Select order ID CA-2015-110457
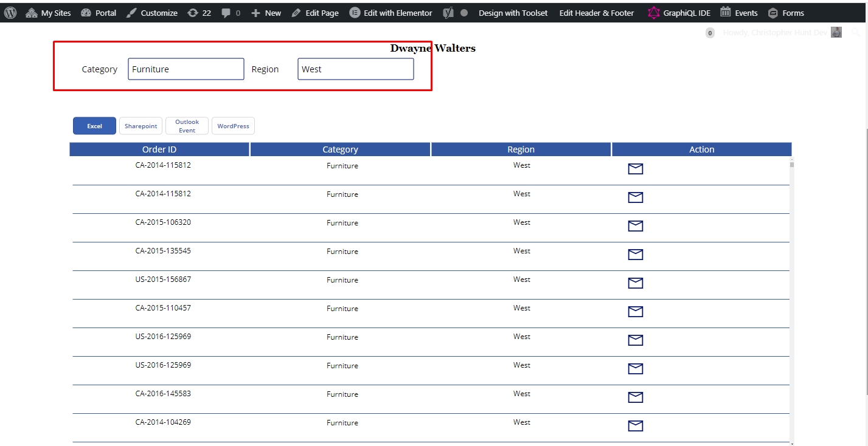 click(163, 308)
